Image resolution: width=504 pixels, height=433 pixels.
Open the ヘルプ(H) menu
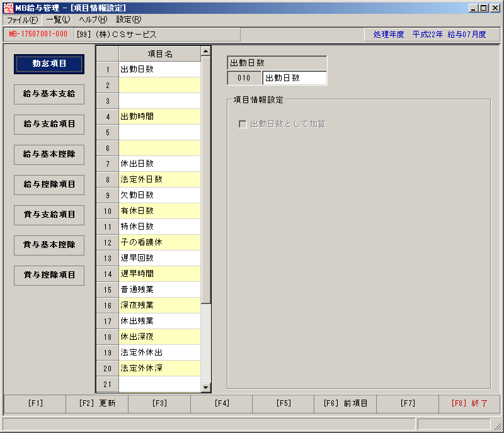point(93,20)
